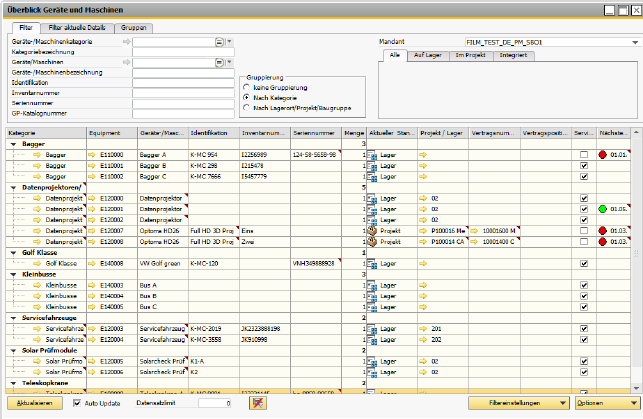Click link arrow next to Geräte-/Maschinenkategorie field
Screen dimensions: 643x419
pyautogui.click(x=126, y=41)
